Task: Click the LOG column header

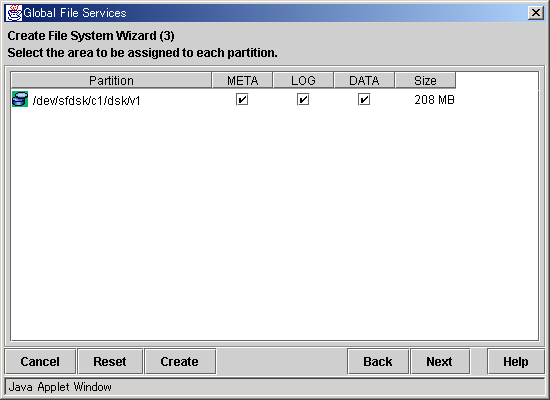Action: (303, 80)
